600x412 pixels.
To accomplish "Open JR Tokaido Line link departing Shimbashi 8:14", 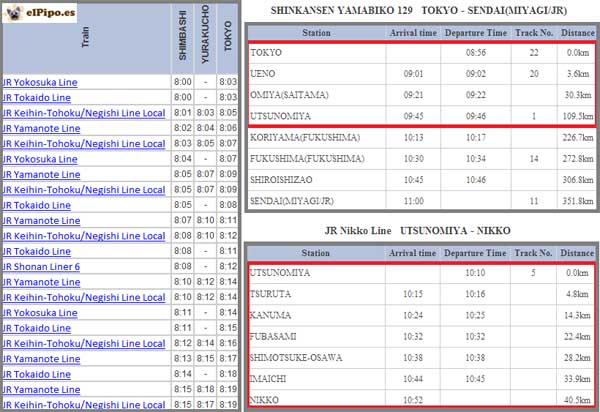I will point(36,374).
